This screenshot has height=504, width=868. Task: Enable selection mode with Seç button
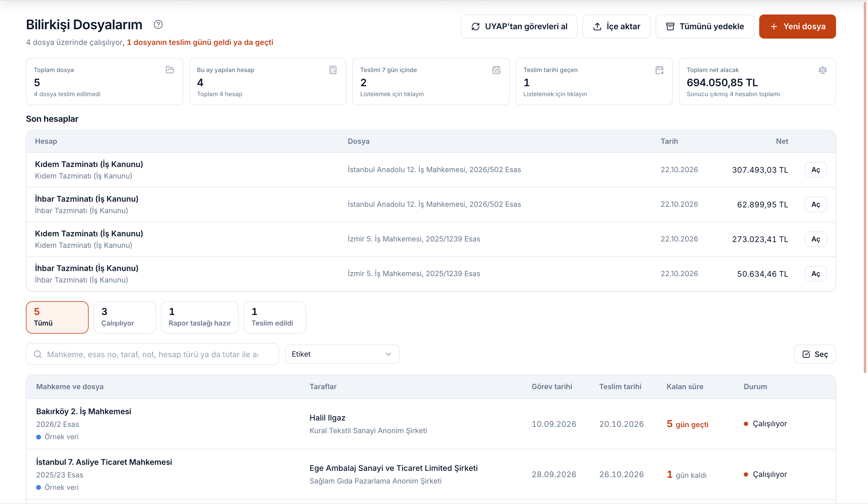coord(815,354)
